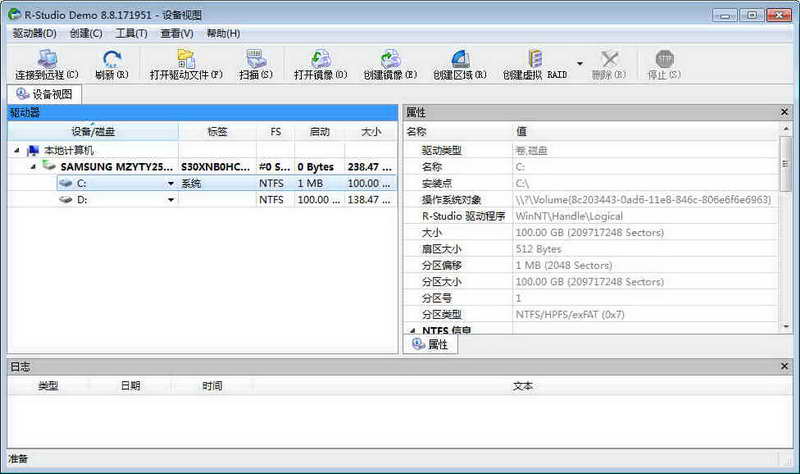This screenshot has height=474, width=800.
Task: Open the 工具(T) menu
Action: tap(131, 33)
